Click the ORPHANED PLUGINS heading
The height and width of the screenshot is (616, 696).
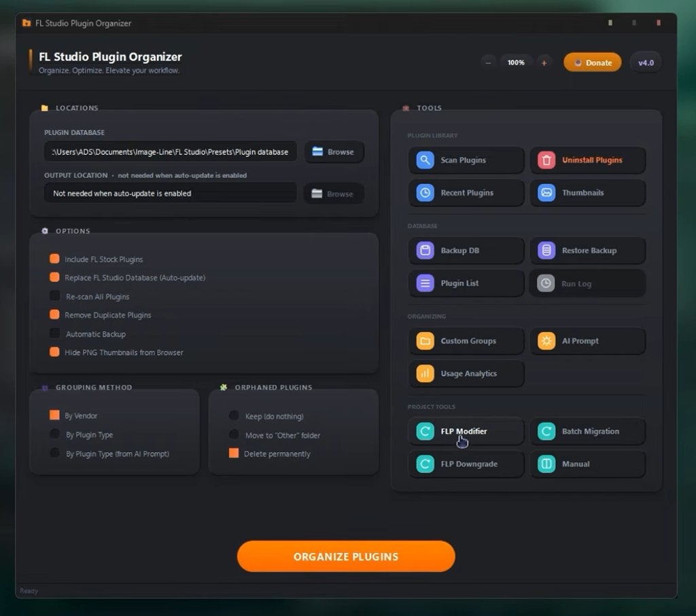(273, 387)
